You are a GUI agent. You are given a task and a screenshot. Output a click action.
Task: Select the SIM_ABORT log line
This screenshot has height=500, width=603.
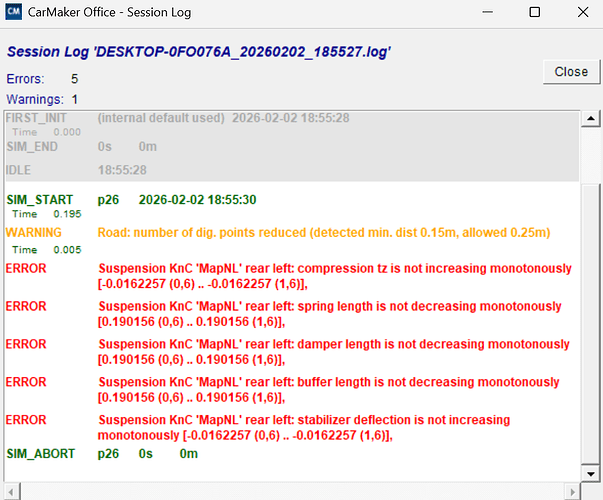tap(40, 454)
